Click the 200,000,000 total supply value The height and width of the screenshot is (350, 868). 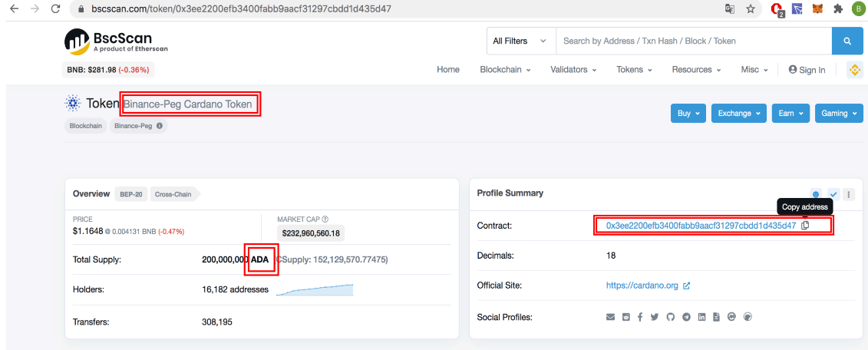[226, 259]
